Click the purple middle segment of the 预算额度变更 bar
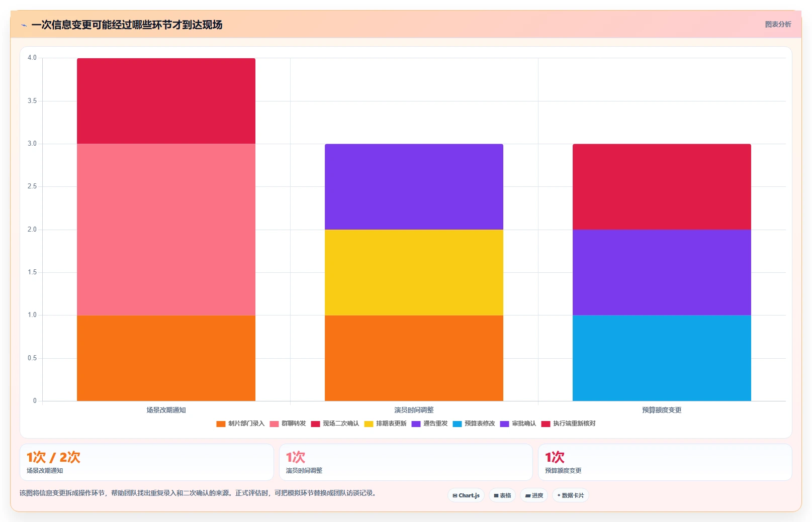The image size is (812, 522). (x=662, y=272)
